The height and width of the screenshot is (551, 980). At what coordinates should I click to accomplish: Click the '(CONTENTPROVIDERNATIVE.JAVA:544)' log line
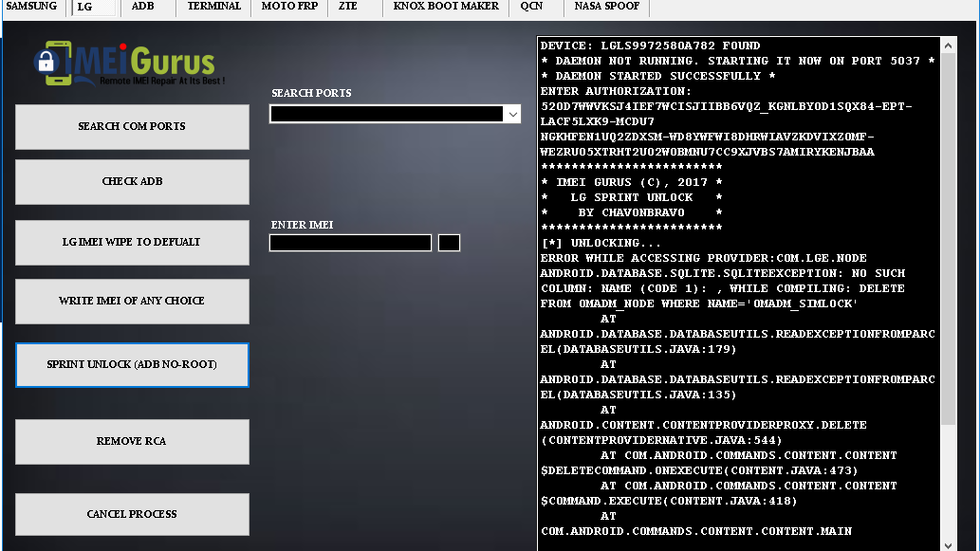661,440
